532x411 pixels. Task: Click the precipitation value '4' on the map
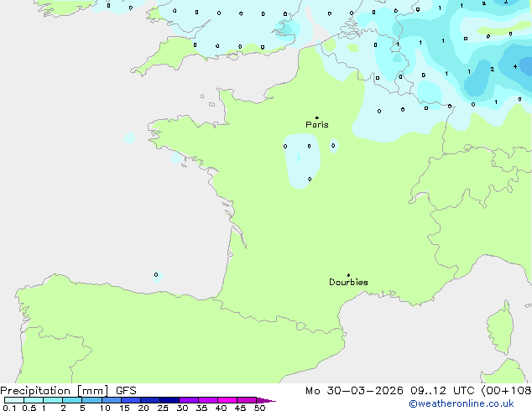point(515,67)
